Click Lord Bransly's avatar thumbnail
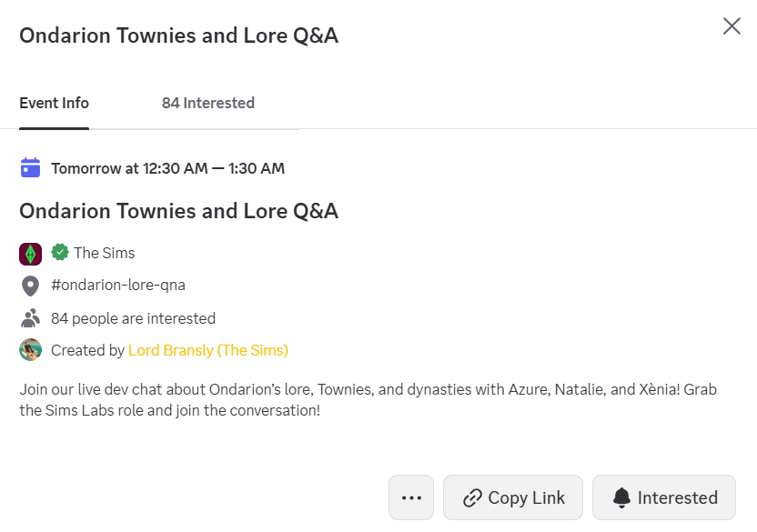This screenshot has height=532, width=757. [x=30, y=350]
